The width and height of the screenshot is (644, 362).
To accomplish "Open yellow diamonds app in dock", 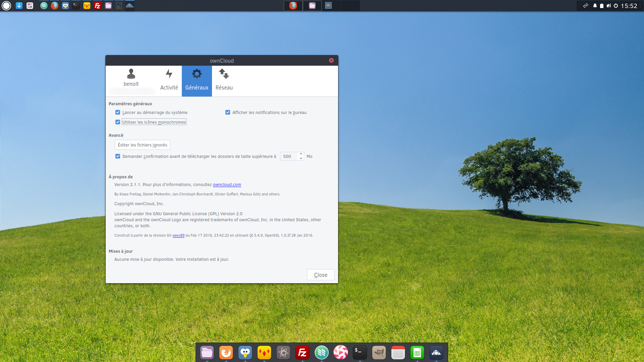I will coord(264,353).
